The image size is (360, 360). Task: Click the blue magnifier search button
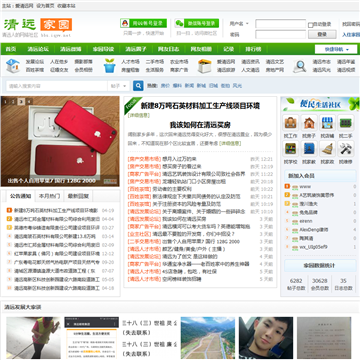click(x=138, y=86)
